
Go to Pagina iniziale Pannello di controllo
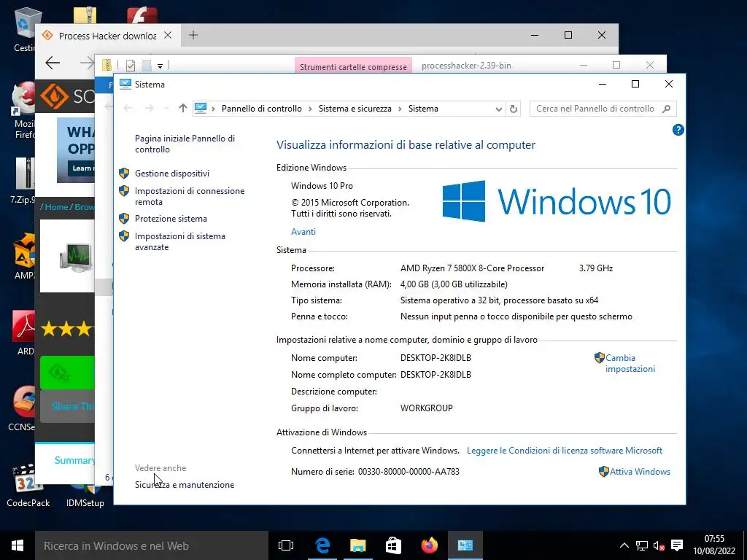click(x=185, y=144)
